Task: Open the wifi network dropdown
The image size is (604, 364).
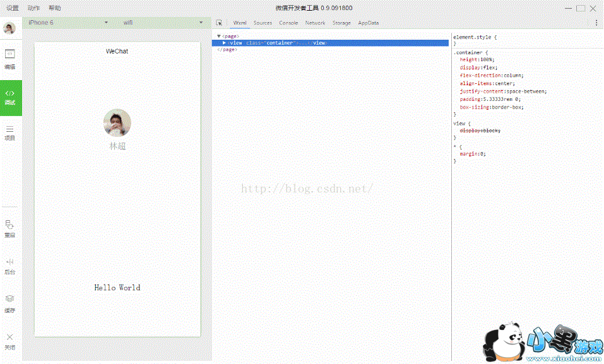Action: pyautogui.click(x=163, y=23)
